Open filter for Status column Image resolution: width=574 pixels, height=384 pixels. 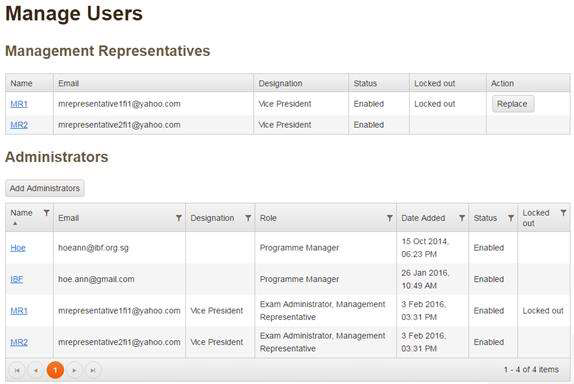[x=511, y=218]
